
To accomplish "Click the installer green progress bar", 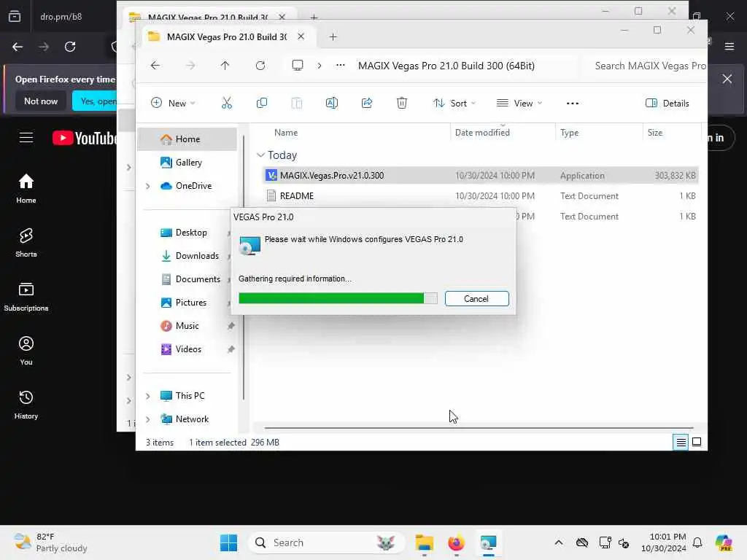I will 338,298.
